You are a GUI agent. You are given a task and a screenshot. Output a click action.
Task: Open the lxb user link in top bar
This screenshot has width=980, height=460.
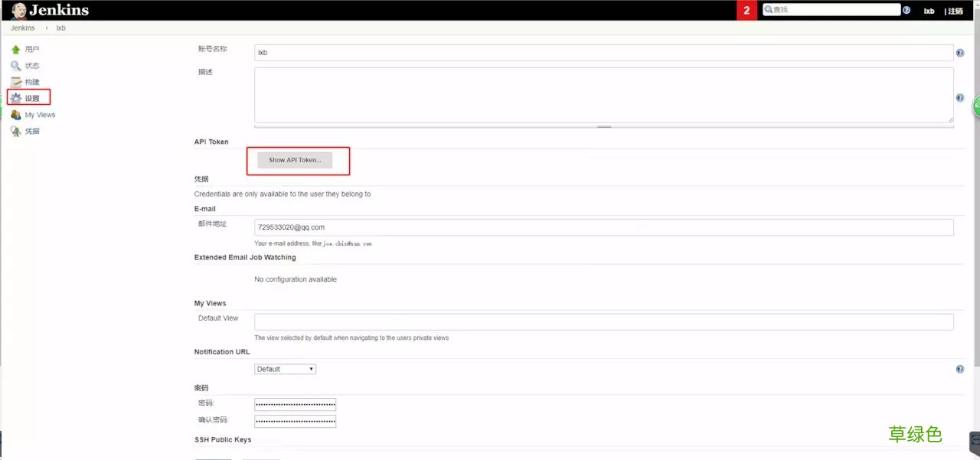929,11
